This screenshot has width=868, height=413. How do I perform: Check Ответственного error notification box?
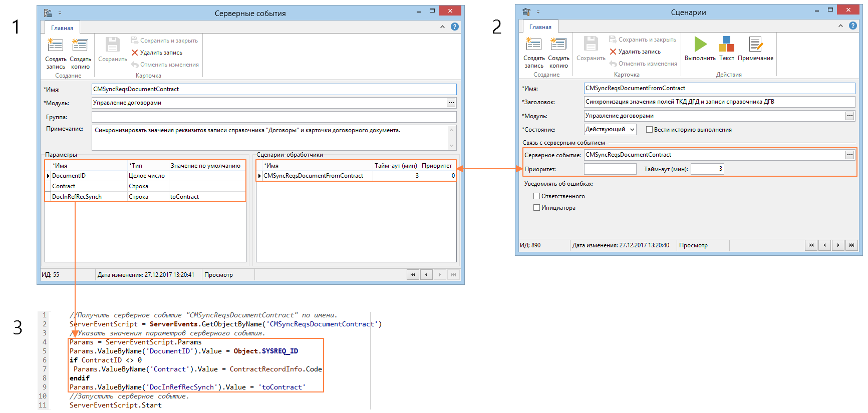536,196
